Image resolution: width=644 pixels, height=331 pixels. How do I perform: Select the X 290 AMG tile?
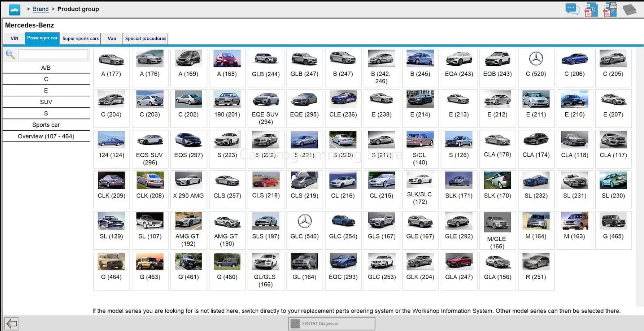click(189, 190)
